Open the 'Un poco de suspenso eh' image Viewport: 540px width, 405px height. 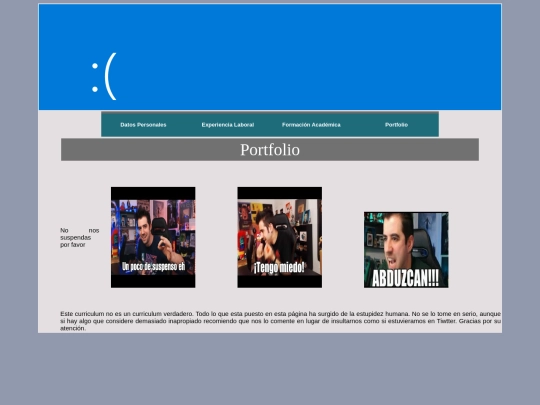click(153, 237)
